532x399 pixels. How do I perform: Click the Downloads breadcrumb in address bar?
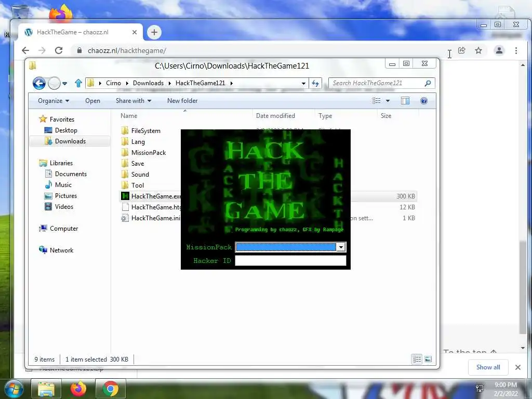[x=148, y=83]
